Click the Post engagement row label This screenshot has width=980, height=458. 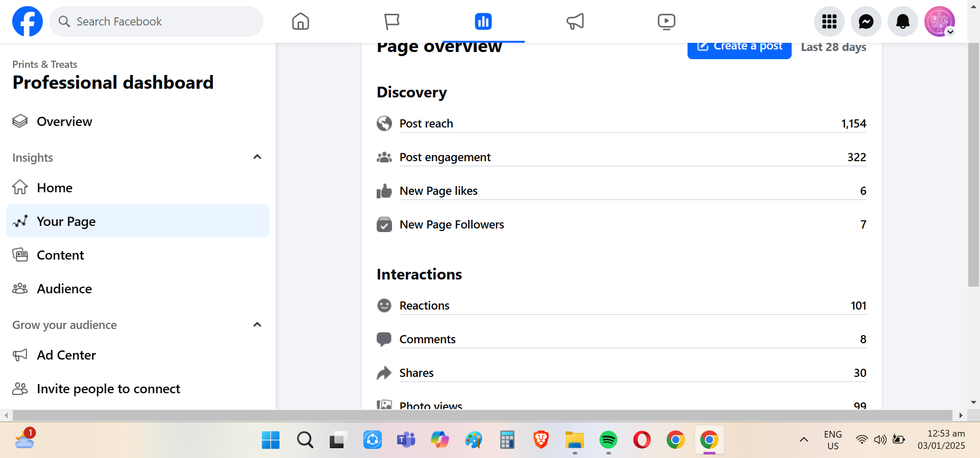pyautogui.click(x=445, y=157)
